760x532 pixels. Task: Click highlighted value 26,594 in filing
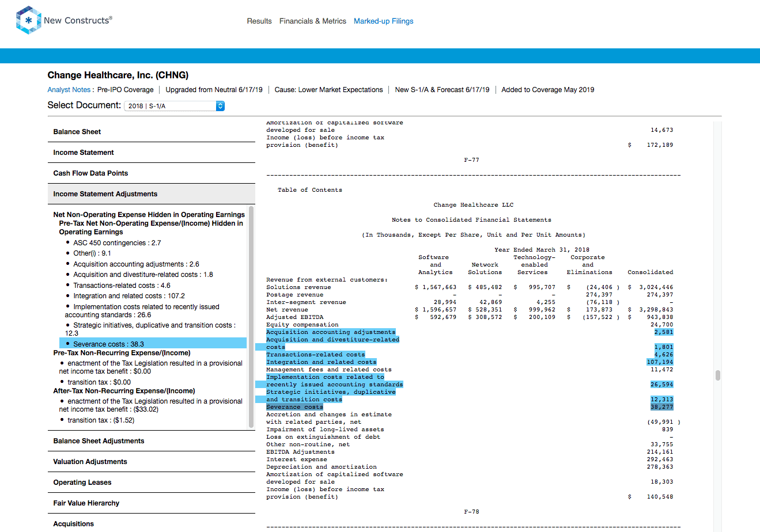click(x=661, y=385)
